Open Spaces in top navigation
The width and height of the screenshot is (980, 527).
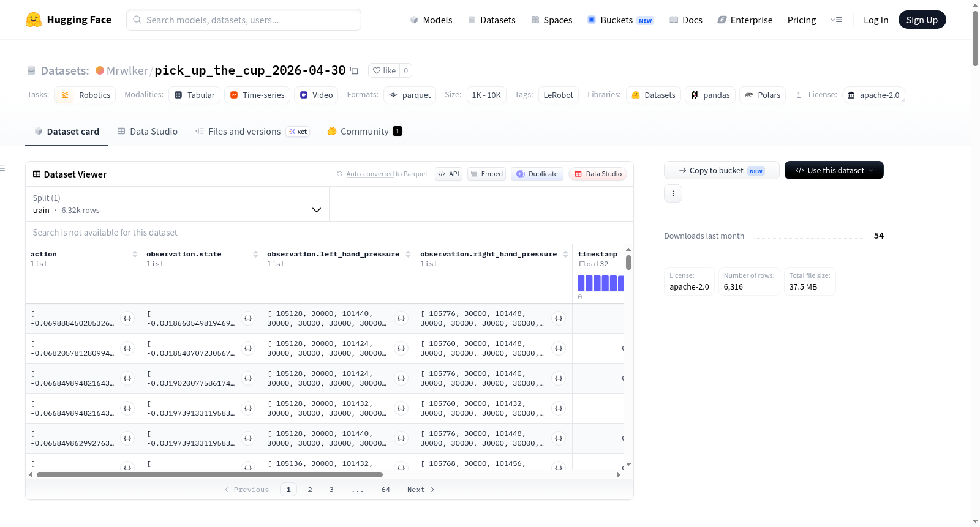pos(552,20)
